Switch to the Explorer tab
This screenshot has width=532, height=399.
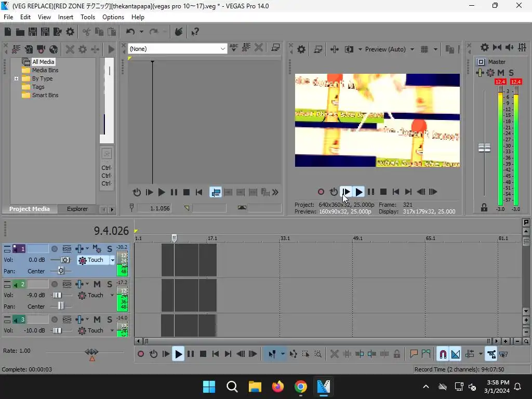77,209
